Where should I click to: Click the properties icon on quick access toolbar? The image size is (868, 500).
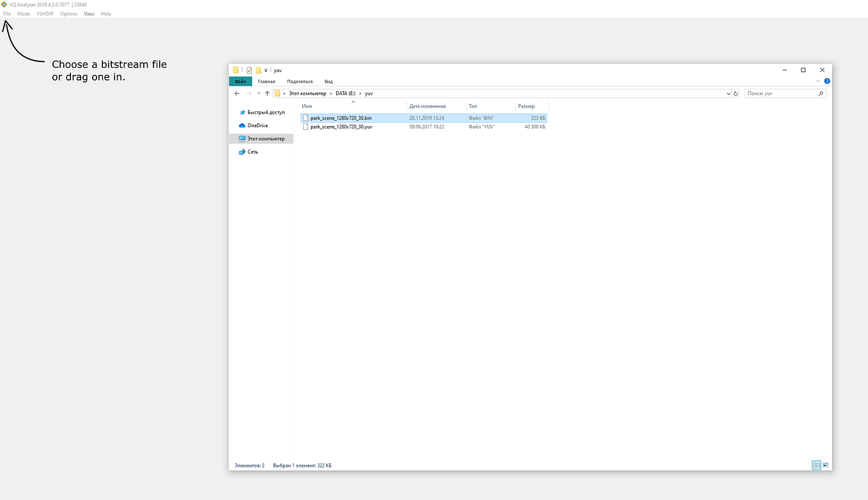coord(249,70)
